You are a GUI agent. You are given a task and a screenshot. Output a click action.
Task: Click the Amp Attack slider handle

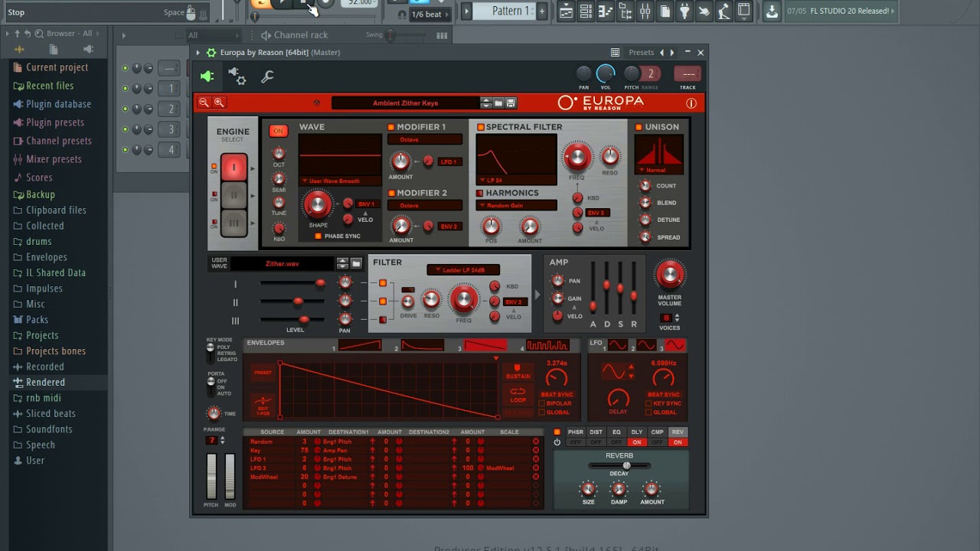click(593, 305)
